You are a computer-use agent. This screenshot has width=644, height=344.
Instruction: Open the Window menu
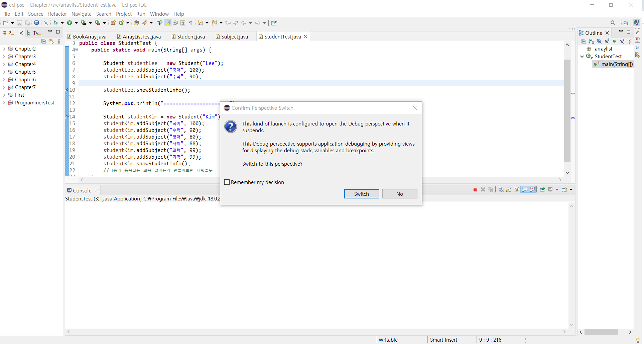[159, 14]
